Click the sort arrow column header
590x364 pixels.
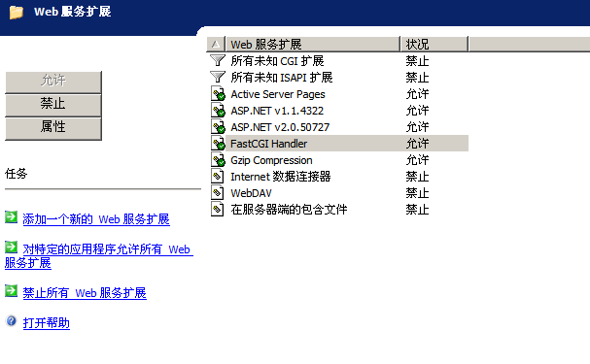(216, 44)
